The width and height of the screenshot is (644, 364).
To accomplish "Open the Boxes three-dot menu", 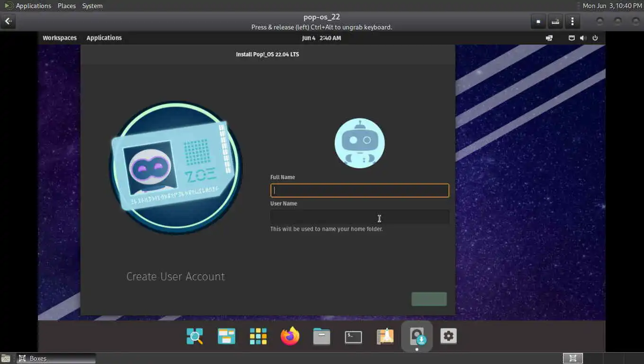I will coord(572,21).
